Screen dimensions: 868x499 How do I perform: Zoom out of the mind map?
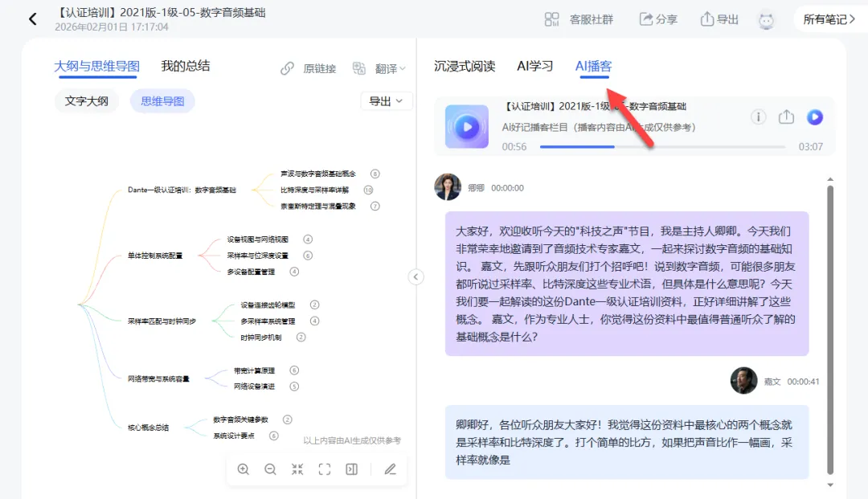click(270, 469)
